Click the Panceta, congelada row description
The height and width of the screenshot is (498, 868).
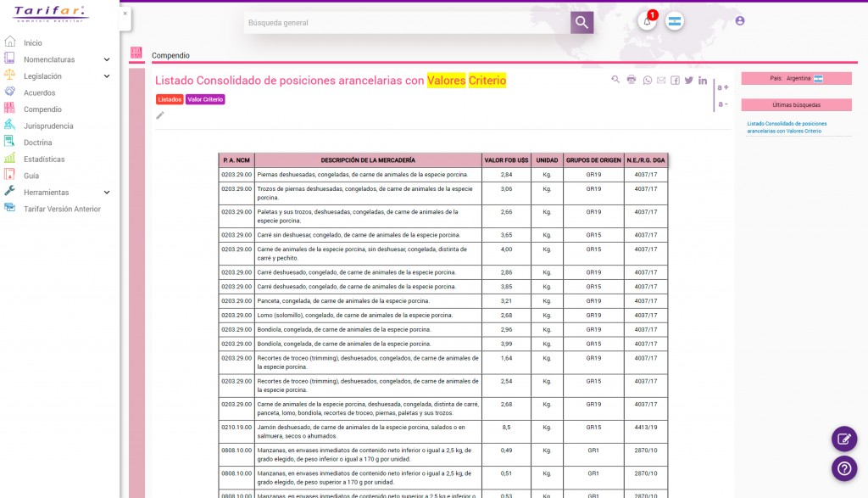[x=343, y=301]
